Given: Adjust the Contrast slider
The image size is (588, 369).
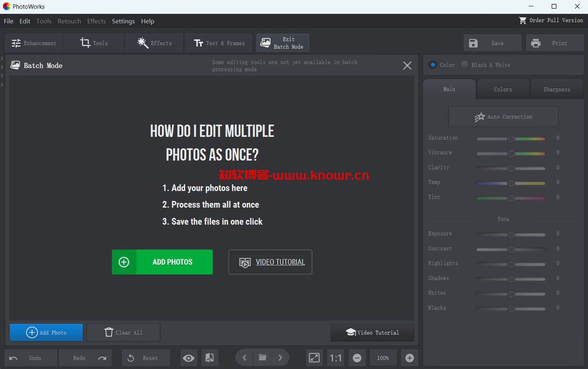Looking at the screenshot, I should point(511,249).
